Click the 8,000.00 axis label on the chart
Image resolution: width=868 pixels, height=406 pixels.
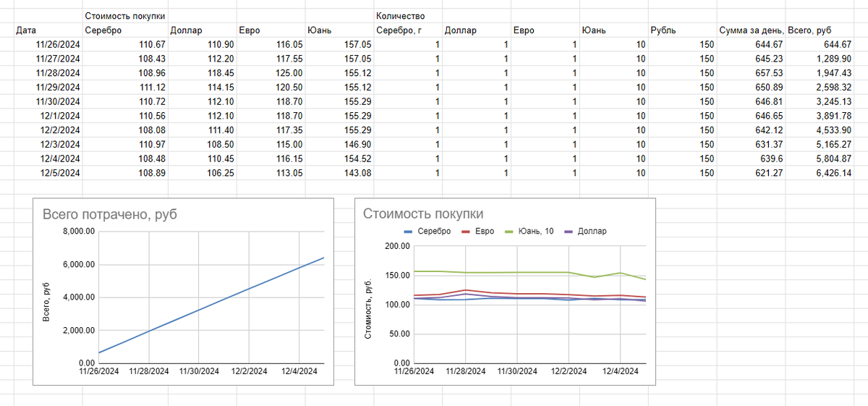tap(78, 232)
